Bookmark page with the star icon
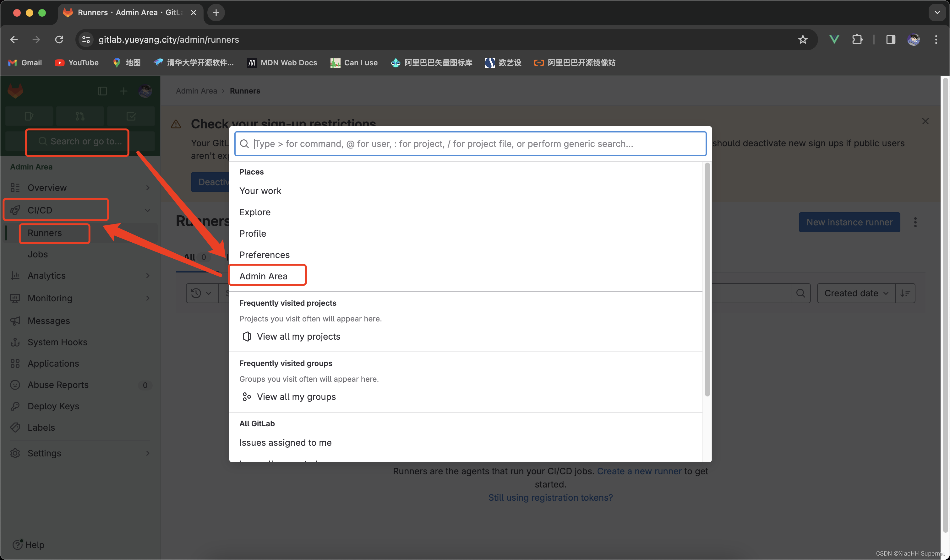The height and width of the screenshot is (560, 950). (x=802, y=40)
